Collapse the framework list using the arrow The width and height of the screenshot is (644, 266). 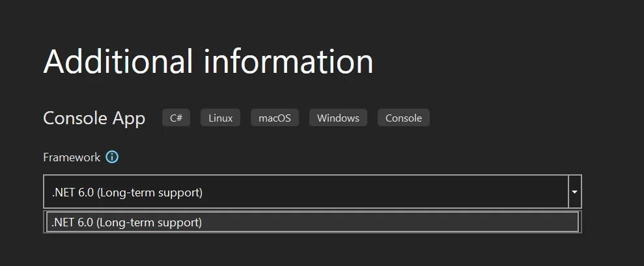tap(574, 192)
